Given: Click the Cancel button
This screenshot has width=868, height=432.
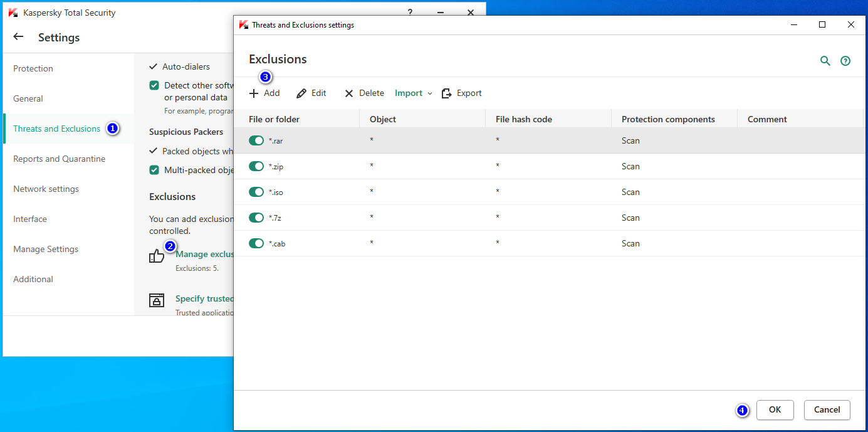Looking at the screenshot, I should (827, 410).
